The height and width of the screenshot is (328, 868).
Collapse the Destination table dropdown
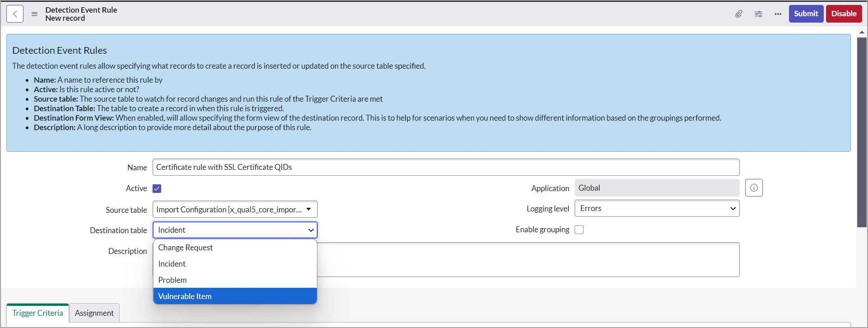click(x=235, y=230)
